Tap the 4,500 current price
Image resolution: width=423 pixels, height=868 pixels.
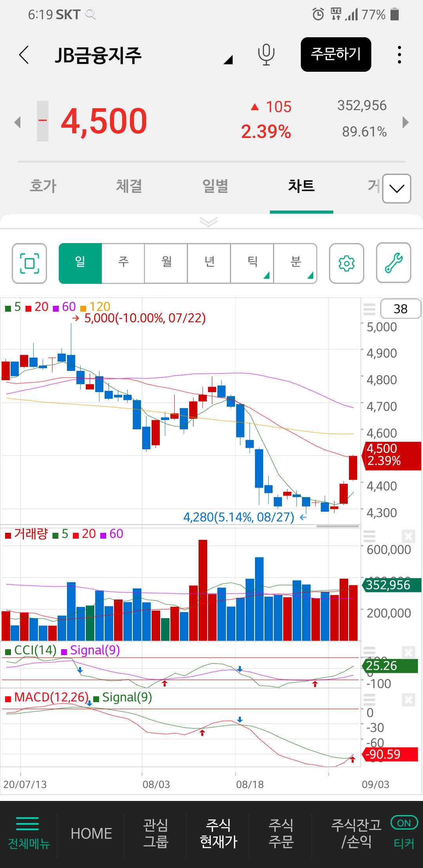pyautogui.click(x=104, y=121)
